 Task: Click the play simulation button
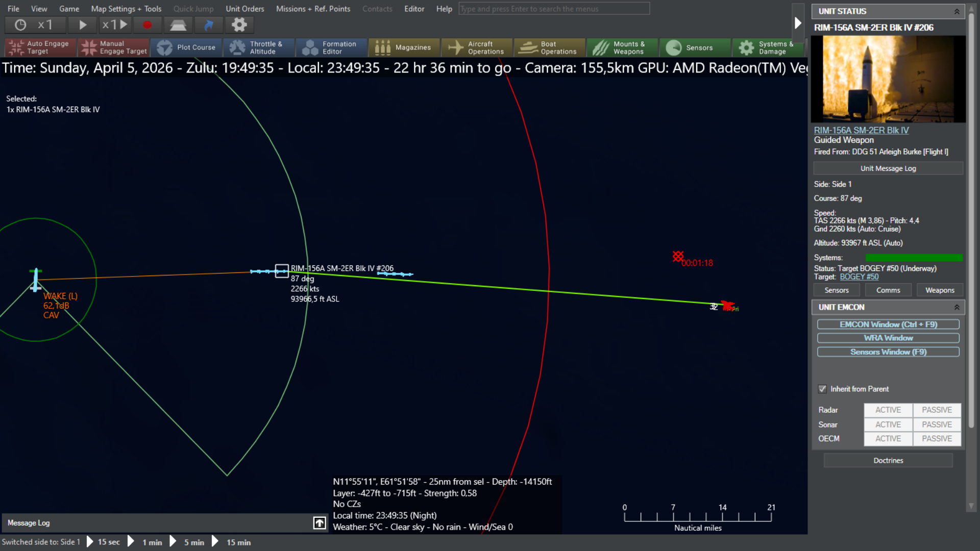83,24
